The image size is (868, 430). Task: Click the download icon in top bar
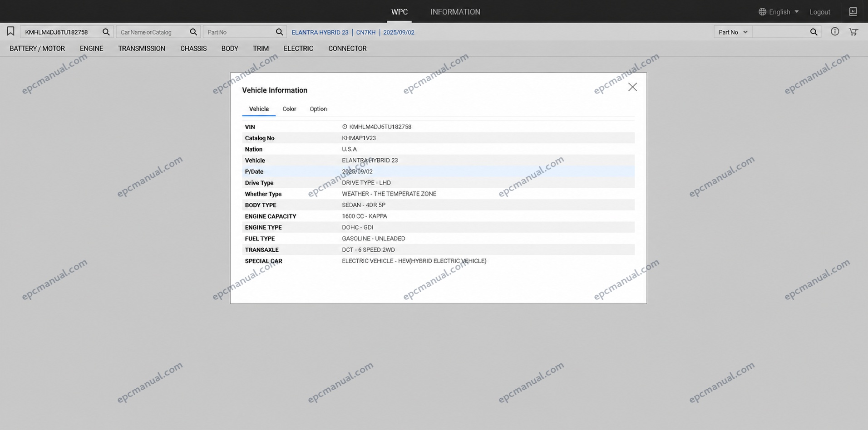pyautogui.click(x=853, y=12)
